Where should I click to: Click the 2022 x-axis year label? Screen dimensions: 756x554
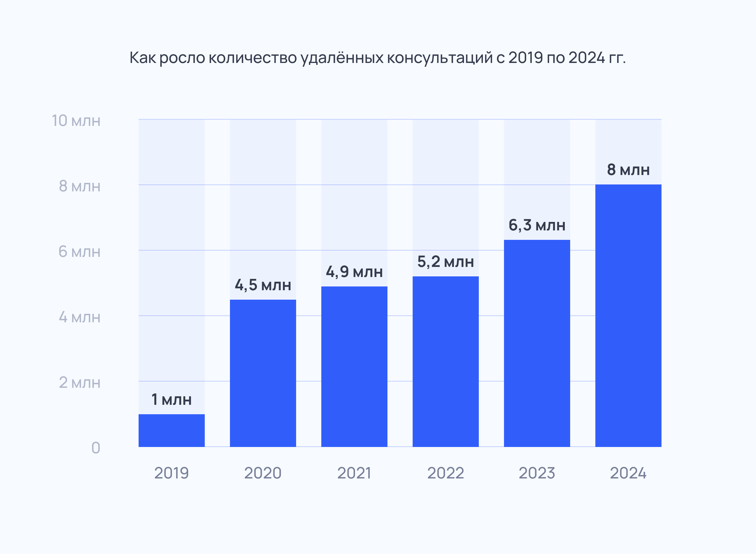click(445, 473)
